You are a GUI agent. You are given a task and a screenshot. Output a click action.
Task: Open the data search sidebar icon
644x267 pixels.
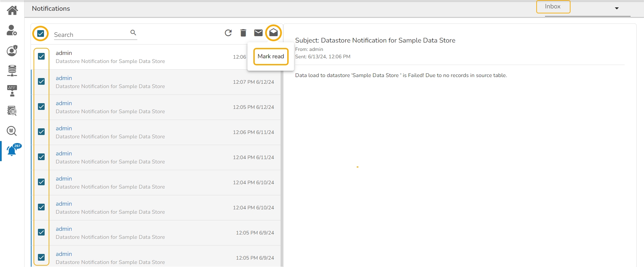[x=12, y=131]
